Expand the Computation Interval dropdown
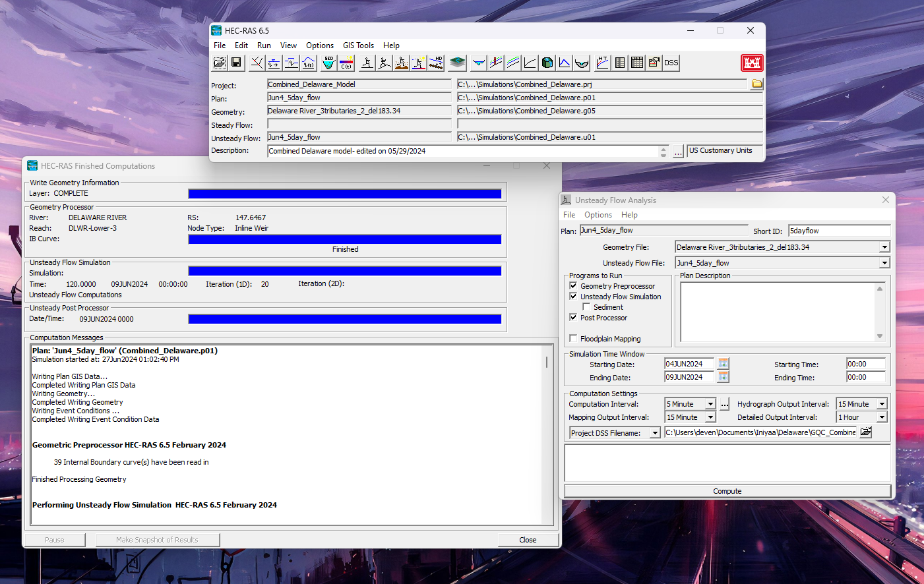Image resolution: width=924 pixels, height=584 pixels. 710,404
